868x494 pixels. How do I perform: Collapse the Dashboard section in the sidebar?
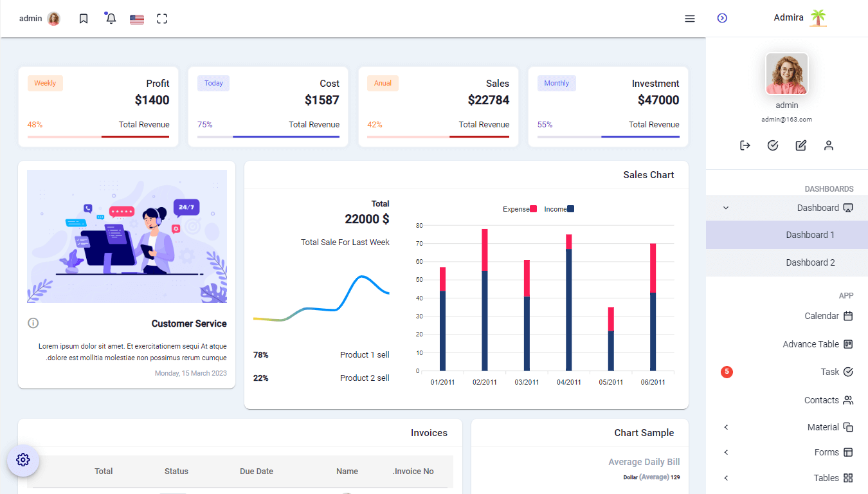click(725, 207)
